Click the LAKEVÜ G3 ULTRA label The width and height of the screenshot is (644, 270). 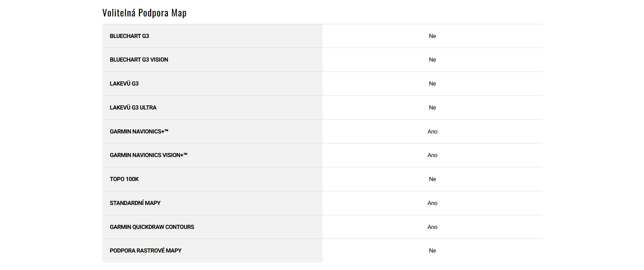coord(133,107)
